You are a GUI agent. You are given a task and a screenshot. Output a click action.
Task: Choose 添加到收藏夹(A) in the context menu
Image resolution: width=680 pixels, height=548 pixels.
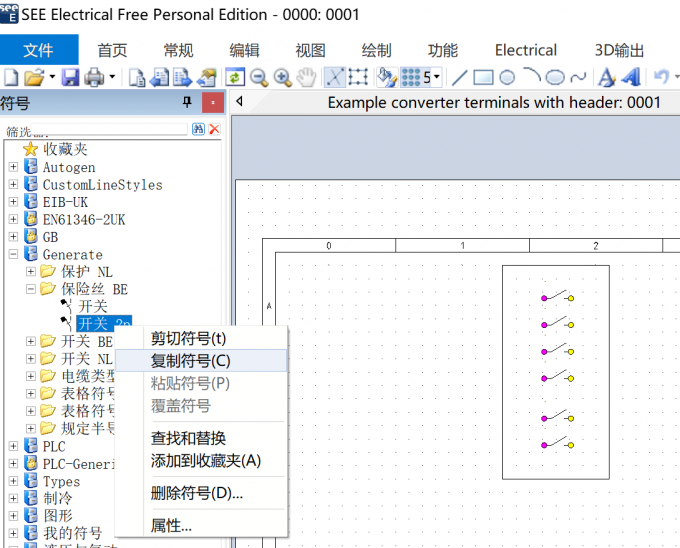201,461
